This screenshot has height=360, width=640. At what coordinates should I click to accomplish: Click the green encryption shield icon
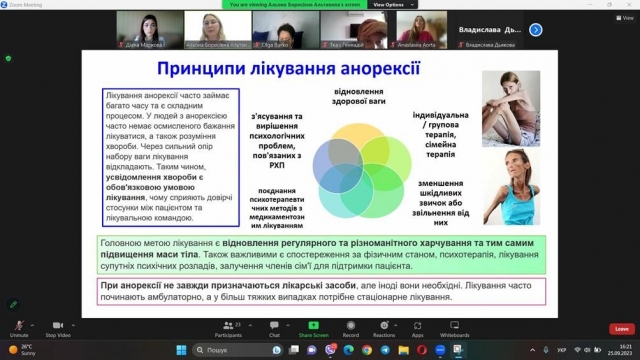(8, 58)
